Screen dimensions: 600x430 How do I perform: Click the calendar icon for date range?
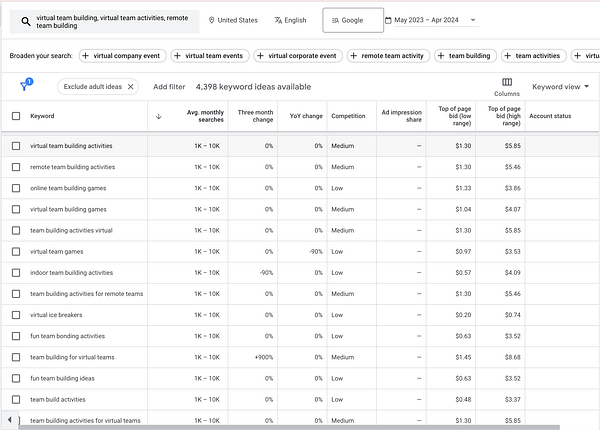click(389, 20)
